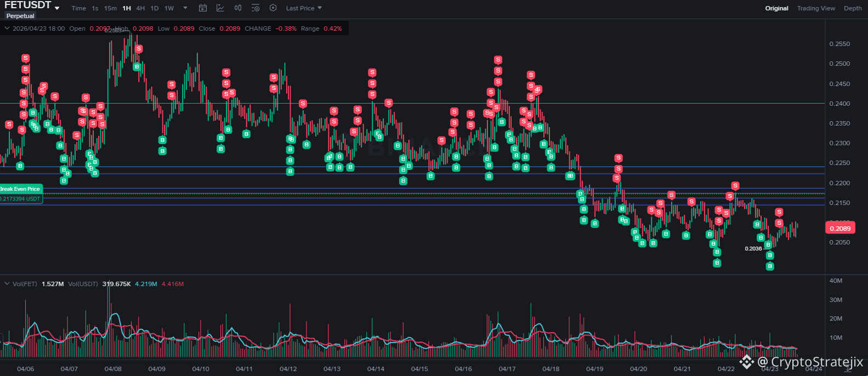868x376 pixels.
Task: Click the 2026/04/23 18:00 timestamp
Action: (39, 29)
